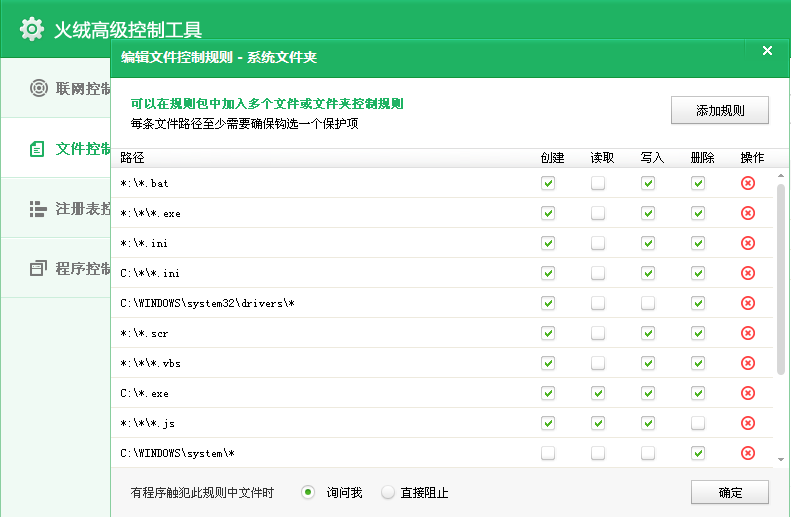Delete the *:\*\*.exe rule
The width and height of the screenshot is (791, 517).
click(748, 213)
